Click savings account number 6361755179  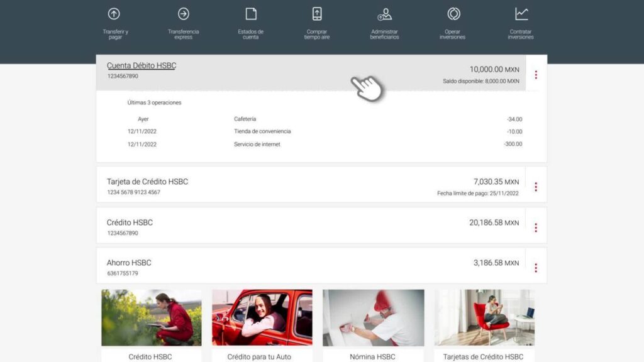[123, 273]
